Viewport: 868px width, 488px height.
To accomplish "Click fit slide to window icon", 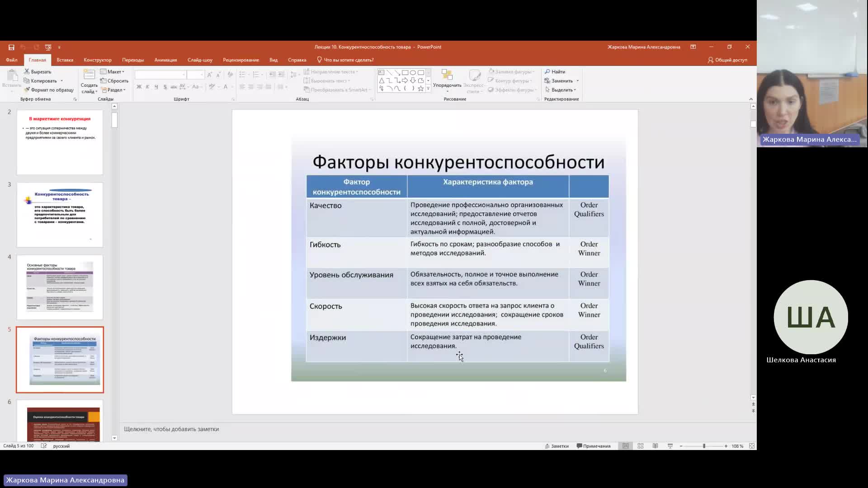I will click(x=752, y=446).
